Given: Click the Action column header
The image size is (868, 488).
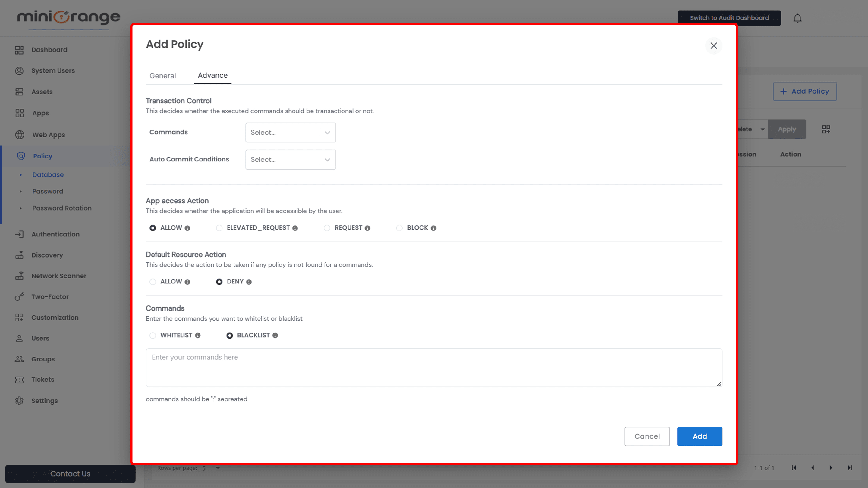Looking at the screenshot, I should 791,154.
